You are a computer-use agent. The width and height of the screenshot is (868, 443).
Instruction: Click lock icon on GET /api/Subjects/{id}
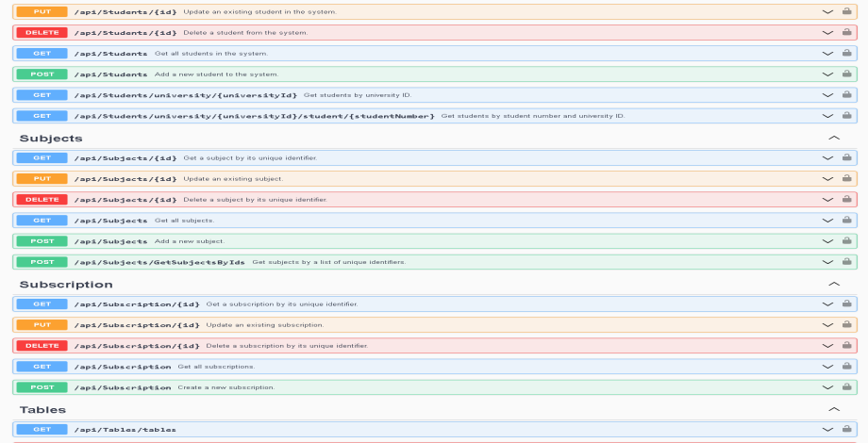[846, 158]
